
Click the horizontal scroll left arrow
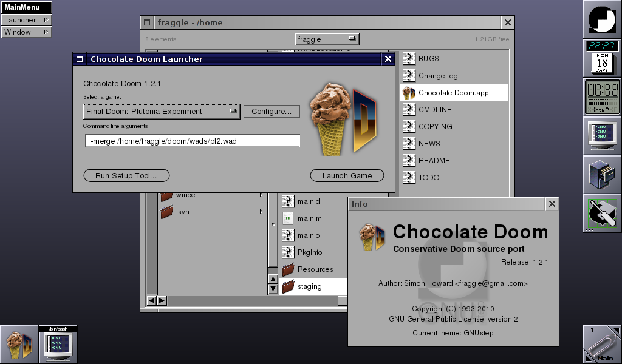pos(151,301)
